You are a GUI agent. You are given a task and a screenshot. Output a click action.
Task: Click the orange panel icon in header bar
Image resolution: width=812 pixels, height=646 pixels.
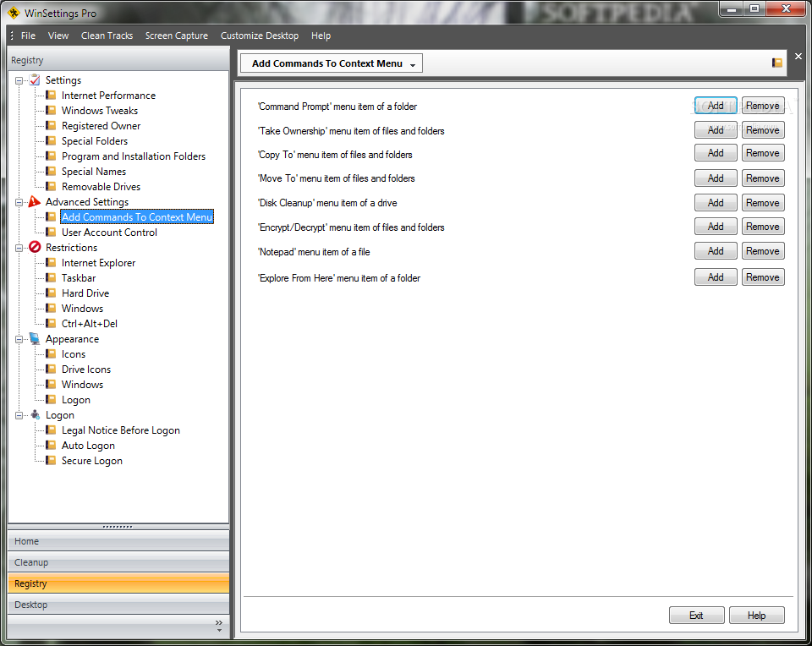pos(776,63)
